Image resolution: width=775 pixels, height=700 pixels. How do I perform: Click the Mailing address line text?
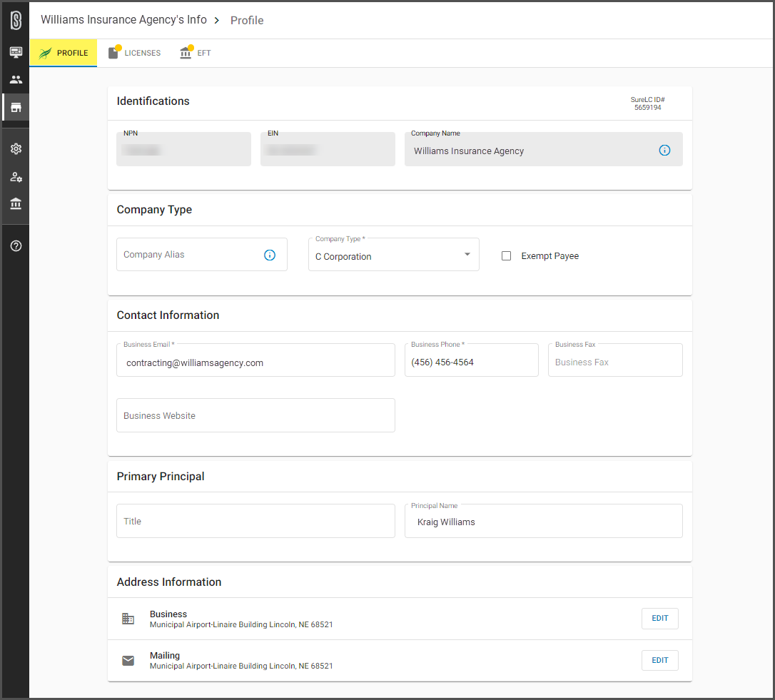point(241,666)
